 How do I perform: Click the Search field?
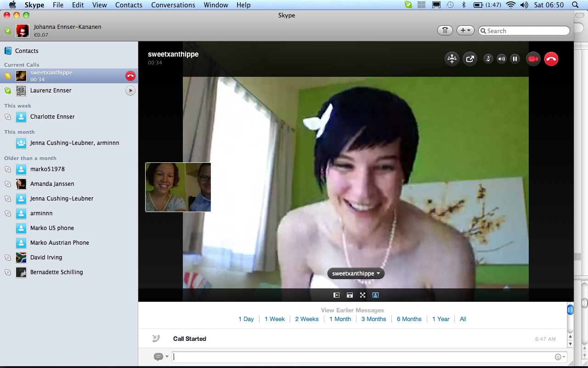pyautogui.click(x=524, y=31)
